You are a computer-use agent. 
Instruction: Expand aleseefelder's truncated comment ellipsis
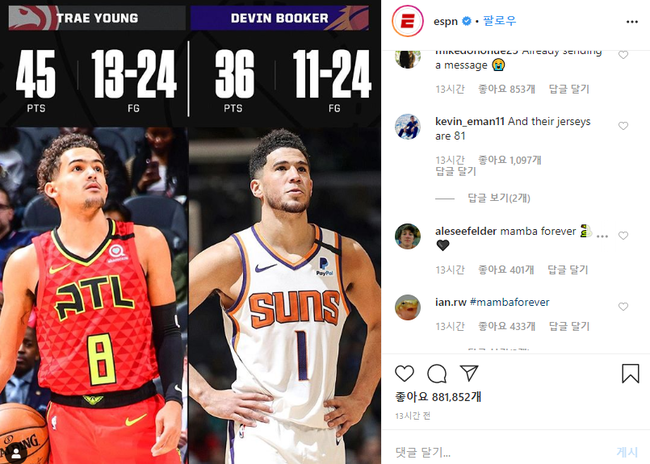(x=602, y=236)
